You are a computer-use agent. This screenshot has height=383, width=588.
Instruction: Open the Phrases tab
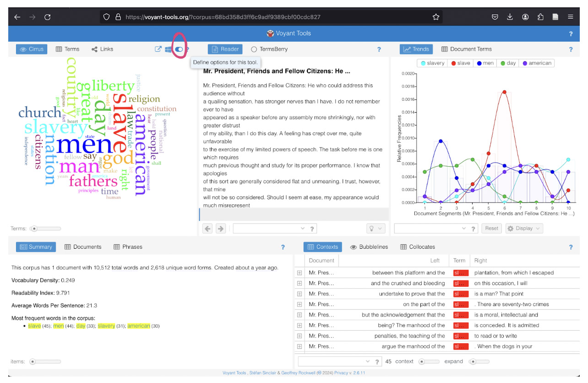128,247
